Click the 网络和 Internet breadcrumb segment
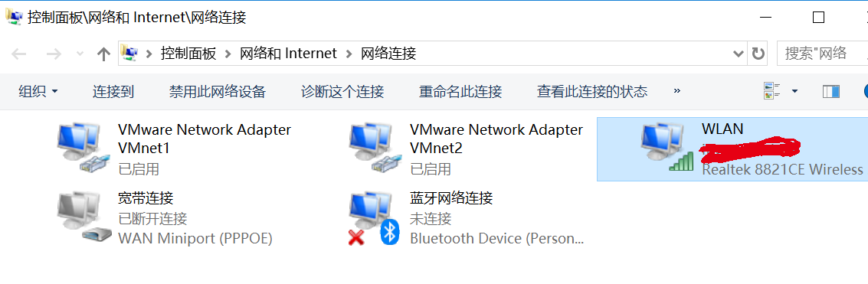 coord(288,54)
